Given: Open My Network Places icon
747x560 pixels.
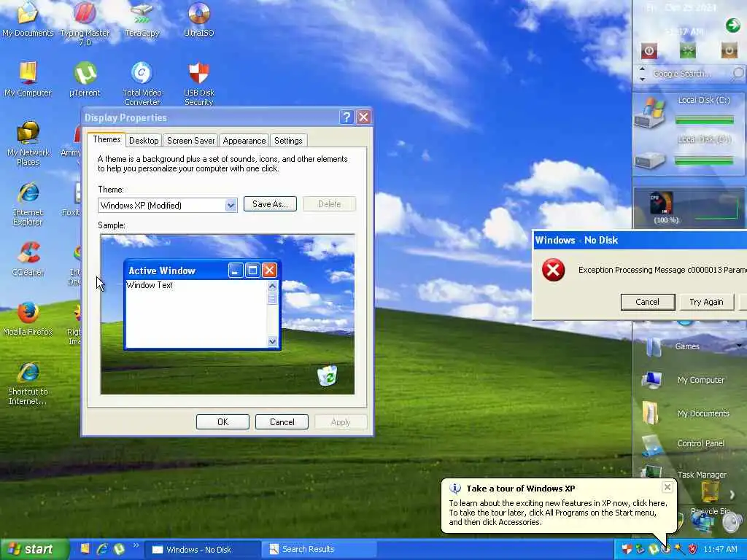Looking at the screenshot, I should [x=28, y=144].
